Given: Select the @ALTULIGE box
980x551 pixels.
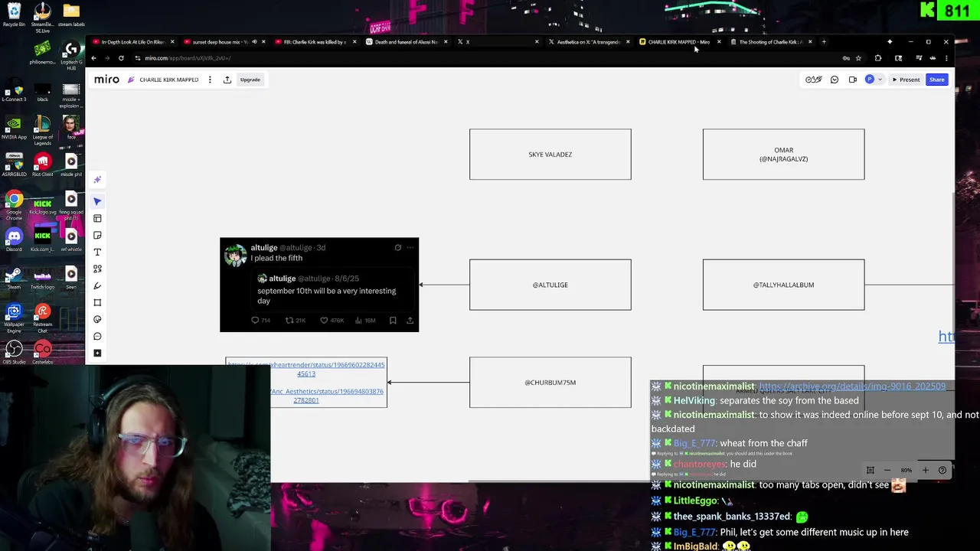Looking at the screenshot, I should [x=550, y=285].
